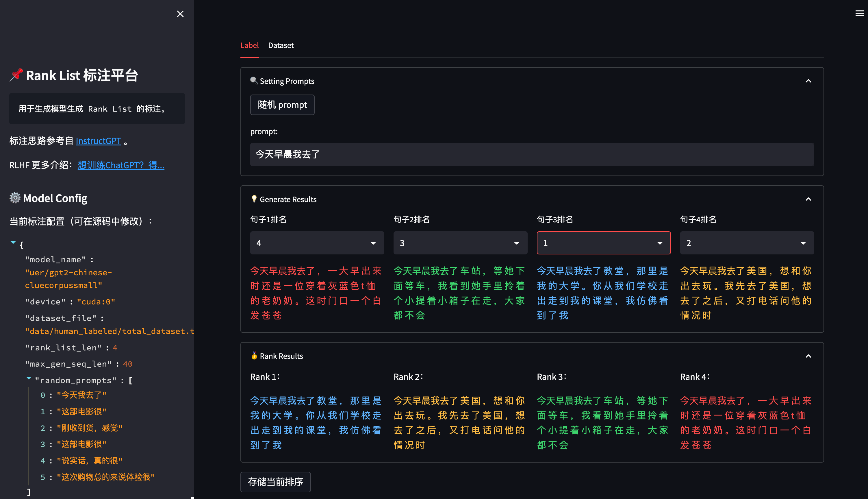
Task: Click the red generated sentence under 句子1排名
Action: click(x=316, y=293)
